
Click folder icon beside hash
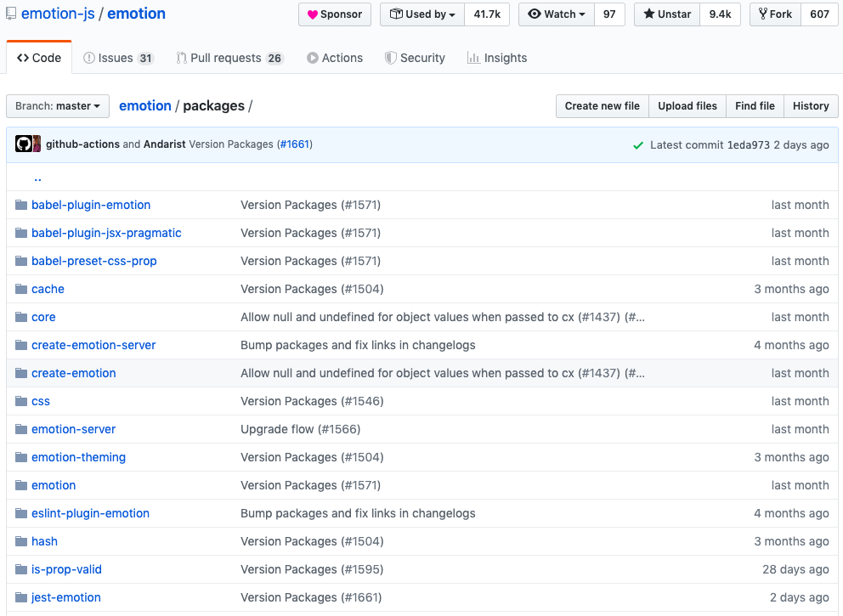[x=21, y=541]
